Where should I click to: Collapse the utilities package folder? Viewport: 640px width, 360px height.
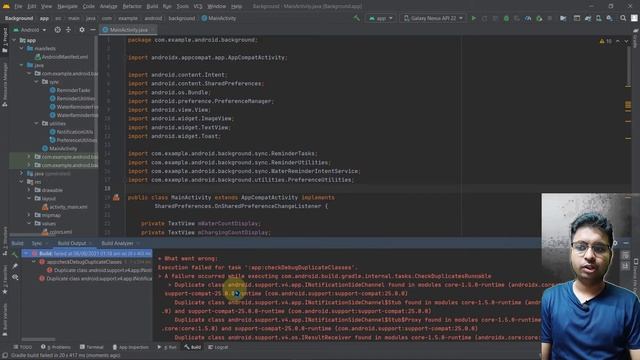(x=37, y=123)
